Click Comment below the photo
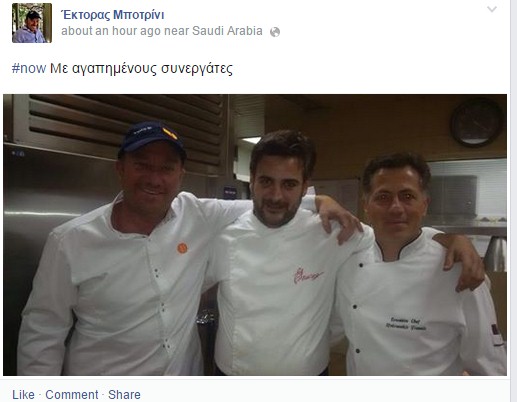Viewport: 517px width, 402px height. [72, 395]
